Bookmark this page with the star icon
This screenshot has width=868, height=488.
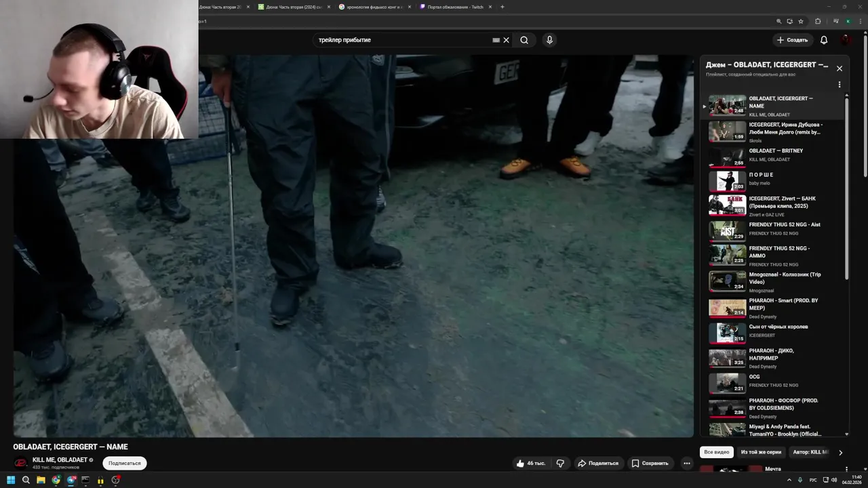pos(801,21)
